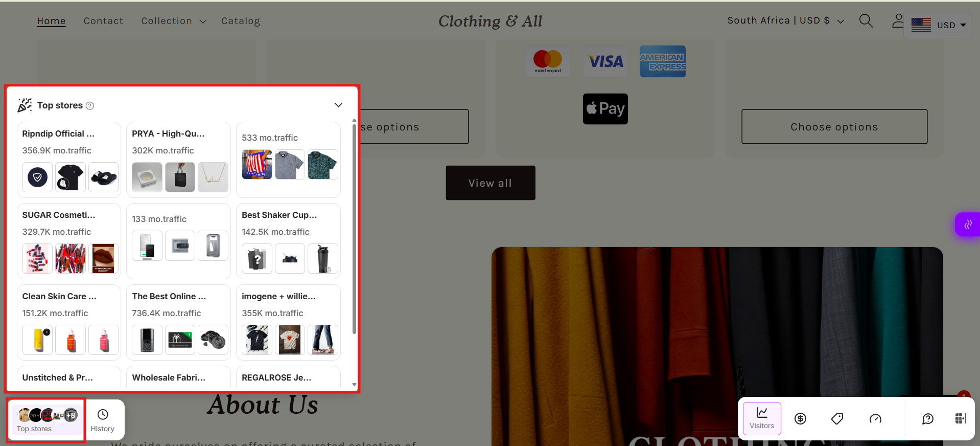The height and width of the screenshot is (446, 980).
Task: Open the Collection menu dropdown
Action: pyautogui.click(x=174, y=21)
